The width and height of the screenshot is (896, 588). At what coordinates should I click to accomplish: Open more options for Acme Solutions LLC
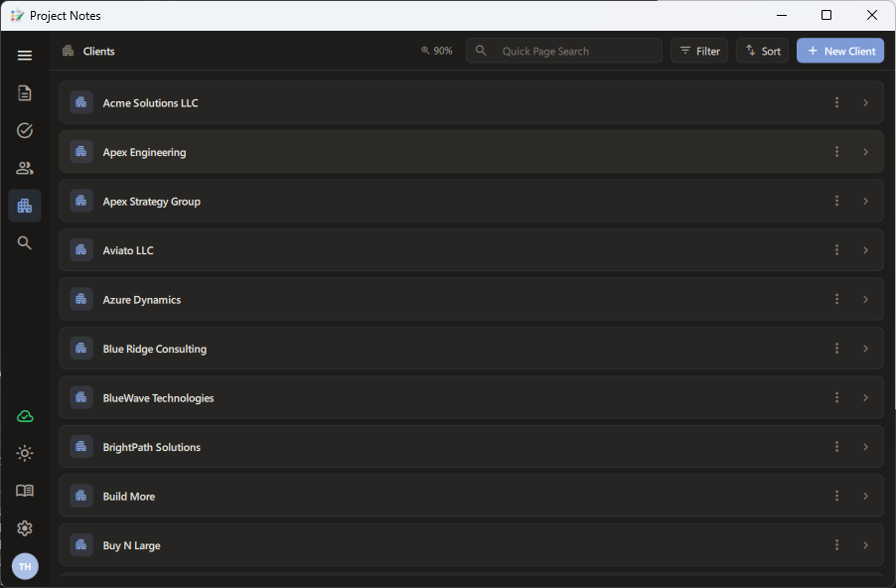pyautogui.click(x=837, y=102)
